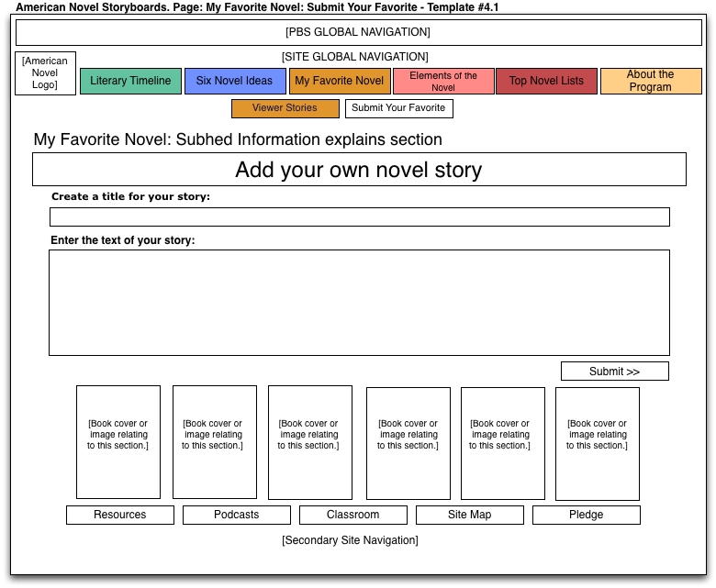The height and width of the screenshot is (588, 716).
Task: Select the Six Novel Ideas tab
Action: click(x=234, y=81)
